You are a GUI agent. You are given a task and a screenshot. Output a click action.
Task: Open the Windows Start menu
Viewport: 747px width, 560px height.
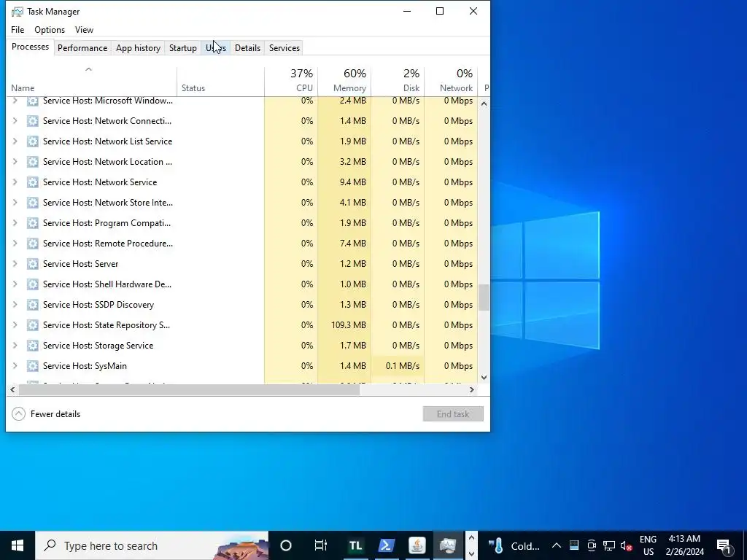(x=18, y=545)
